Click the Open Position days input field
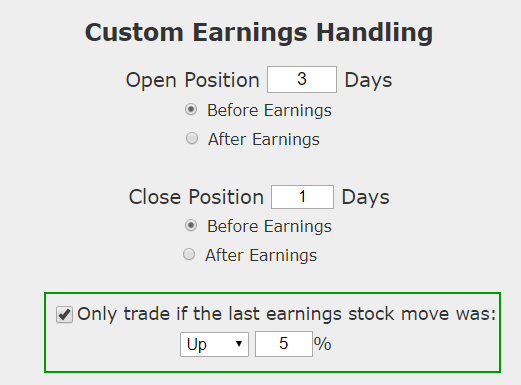521x385 pixels. (302, 79)
